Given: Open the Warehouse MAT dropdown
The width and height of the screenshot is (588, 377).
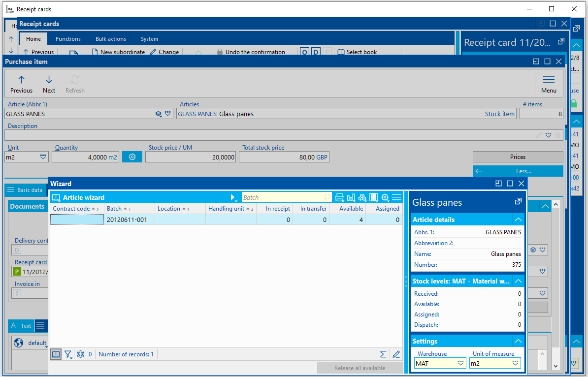Looking at the screenshot, I should [461, 363].
